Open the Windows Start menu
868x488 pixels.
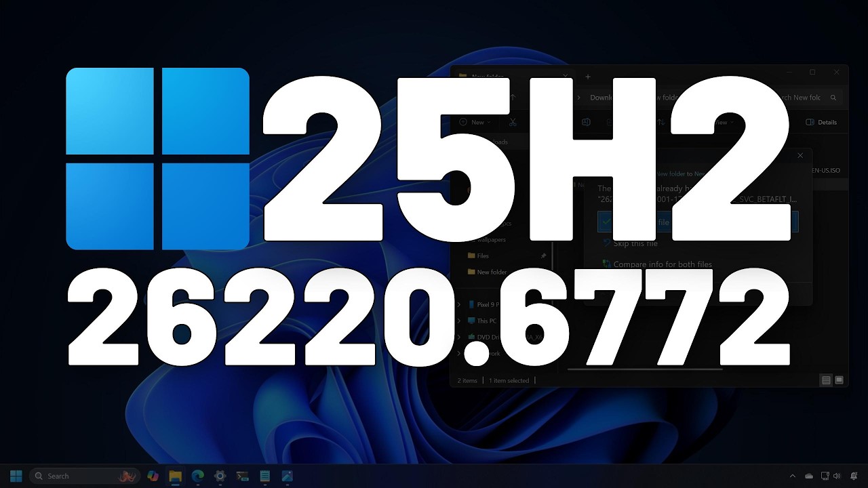click(16, 476)
